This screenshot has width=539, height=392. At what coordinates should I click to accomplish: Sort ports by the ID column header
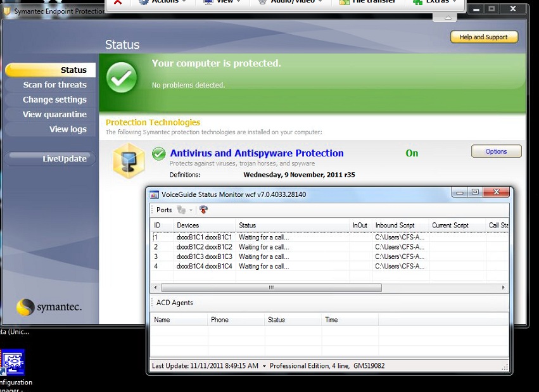162,225
